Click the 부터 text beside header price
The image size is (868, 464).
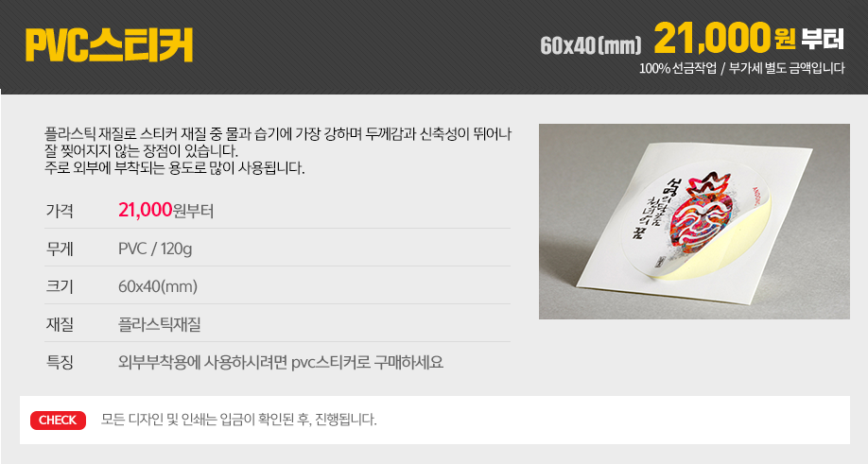coord(822,39)
